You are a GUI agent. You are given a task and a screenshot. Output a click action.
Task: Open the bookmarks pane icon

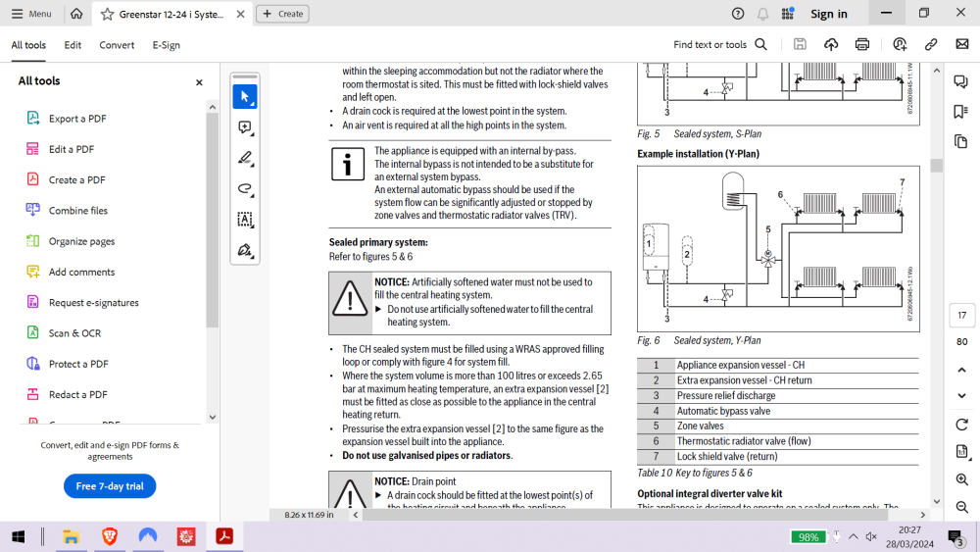point(960,111)
